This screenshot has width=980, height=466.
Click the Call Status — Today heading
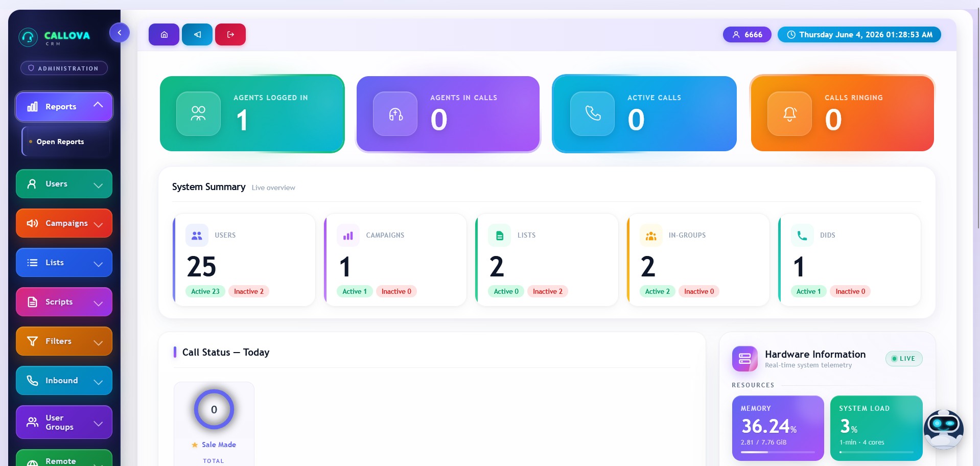pyautogui.click(x=226, y=352)
